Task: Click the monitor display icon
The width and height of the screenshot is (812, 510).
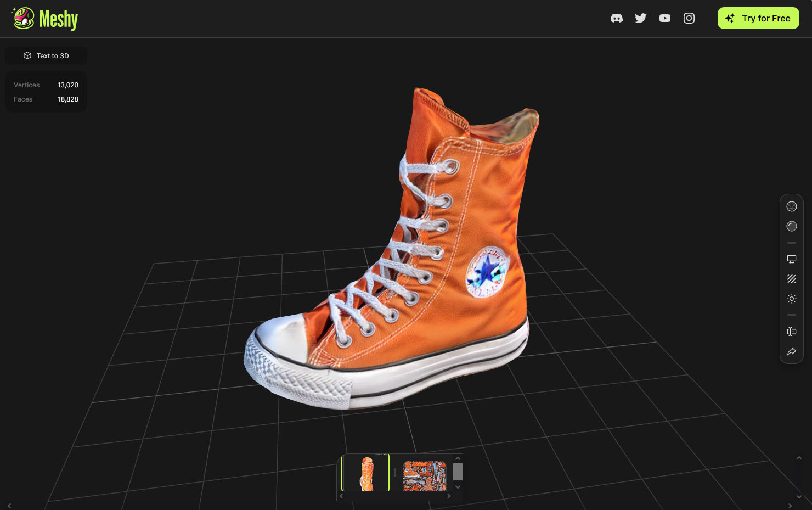Action: [x=791, y=259]
